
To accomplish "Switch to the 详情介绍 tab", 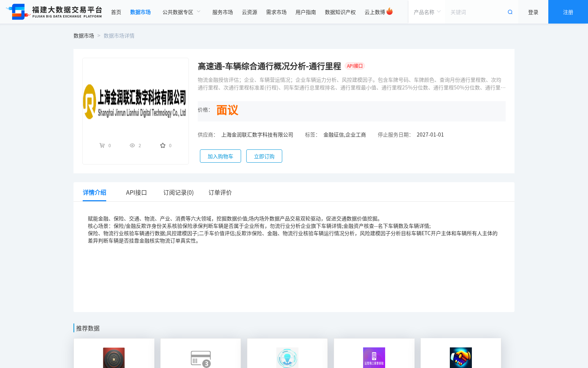I will pyautogui.click(x=94, y=192).
